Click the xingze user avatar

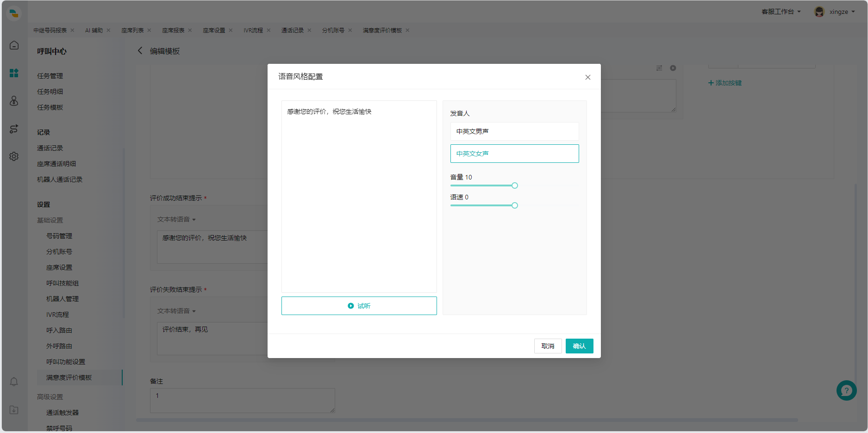tap(819, 12)
